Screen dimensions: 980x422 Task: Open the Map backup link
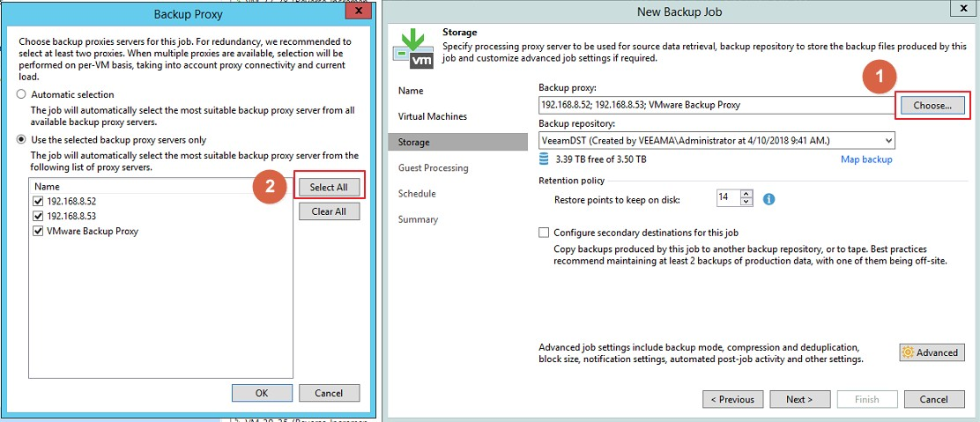866,159
